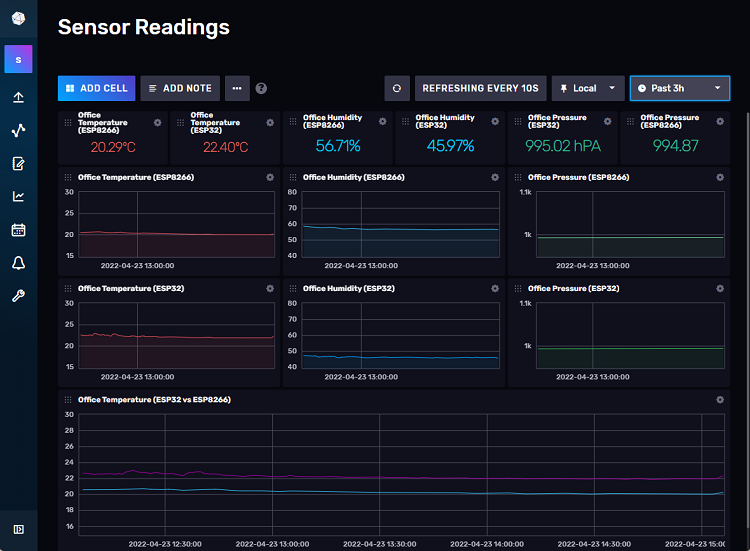Open gear on Office Temperature (ESP8266) single stat
Viewport: 750px width, 551px height.
click(x=157, y=123)
